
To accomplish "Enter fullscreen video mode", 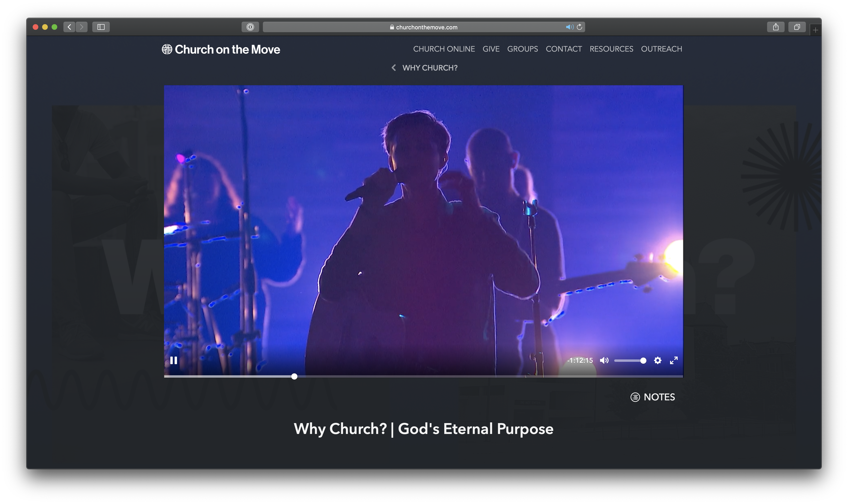I will tap(674, 360).
